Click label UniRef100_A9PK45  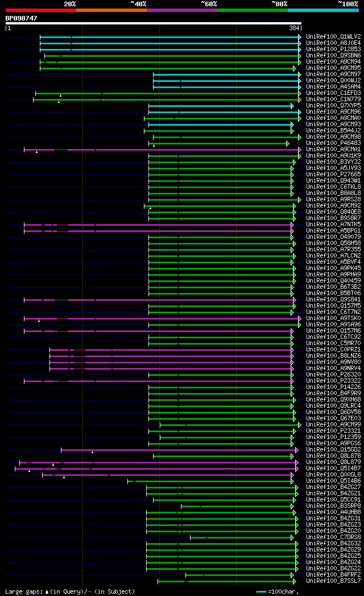(x=333, y=268)
